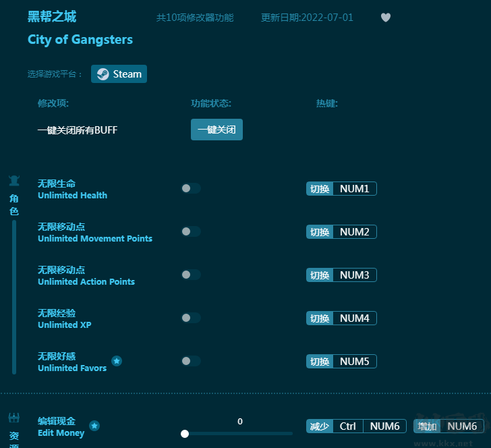Click NUM1 hotkey button for Unlimited Health
This screenshot has height=448, width=491.
pos(341,189)
